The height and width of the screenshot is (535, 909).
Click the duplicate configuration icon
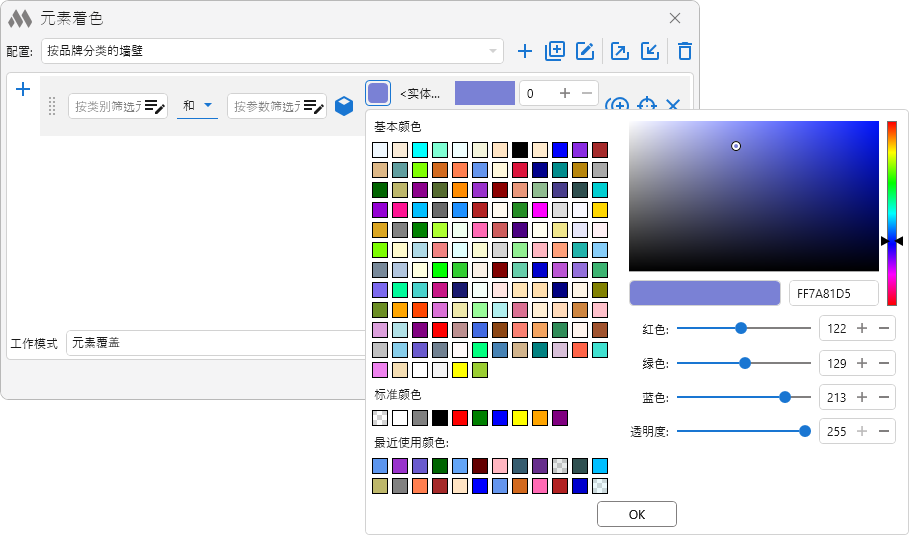[x=555, y=51]
